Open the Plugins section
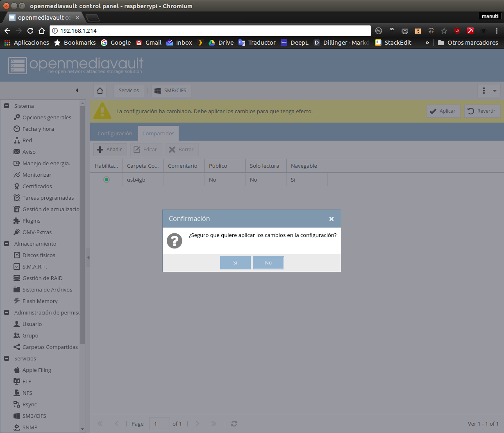 [31, 221]
